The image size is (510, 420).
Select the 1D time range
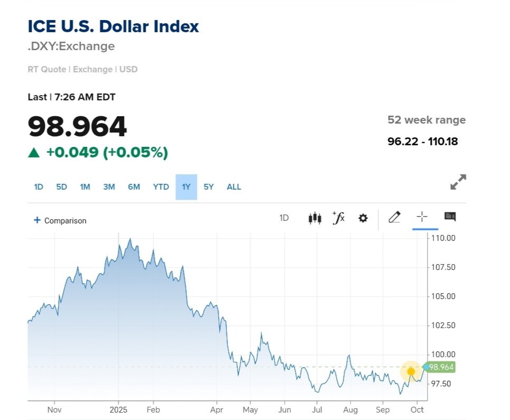tap(39, 187)
